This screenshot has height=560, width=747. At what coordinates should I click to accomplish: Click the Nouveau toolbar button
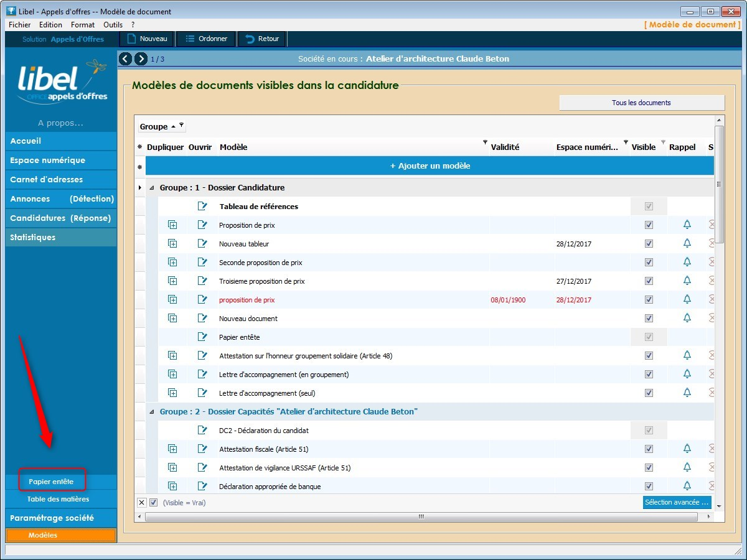[147, 39]
